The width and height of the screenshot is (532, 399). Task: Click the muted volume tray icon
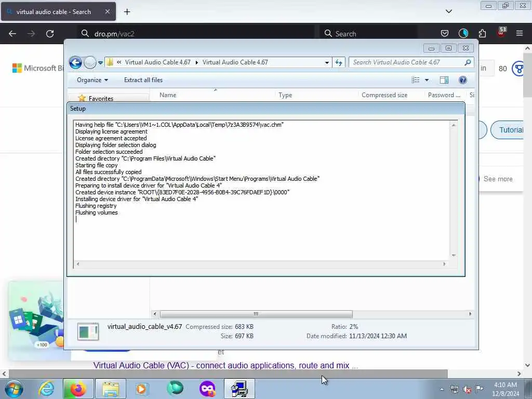[x=467, y=389]
